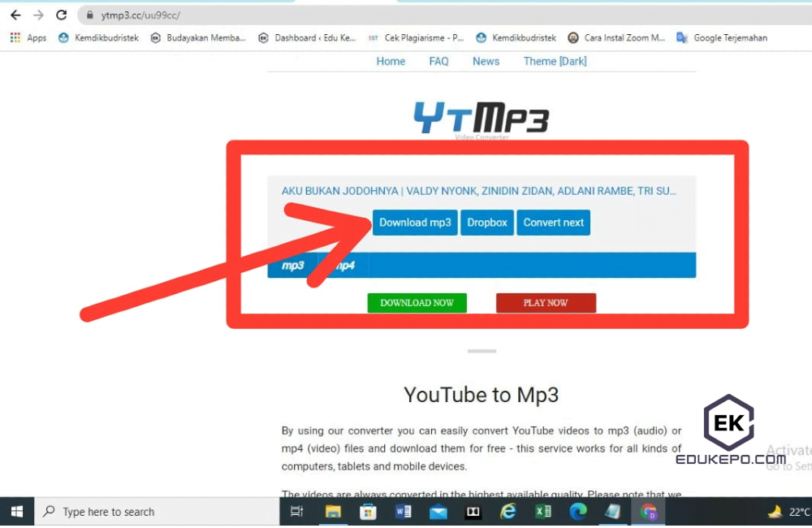This screenshot has width=812, height=528.
Task: Go back using the browser back arrow
Action: click(15, 15)
